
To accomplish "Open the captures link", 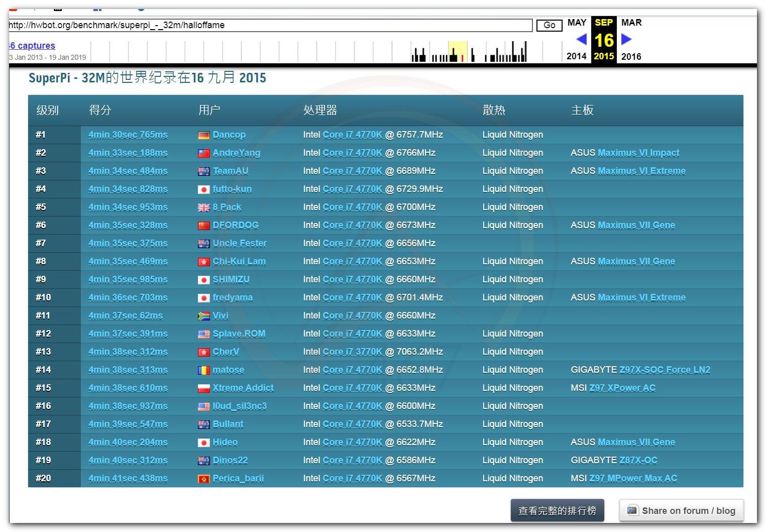I will (x=32, y=46).
